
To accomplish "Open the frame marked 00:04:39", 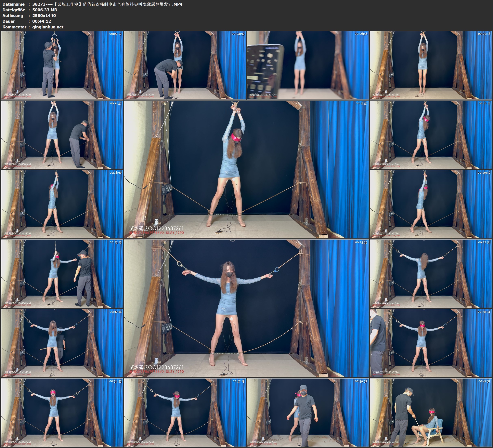I will point(185,65).
